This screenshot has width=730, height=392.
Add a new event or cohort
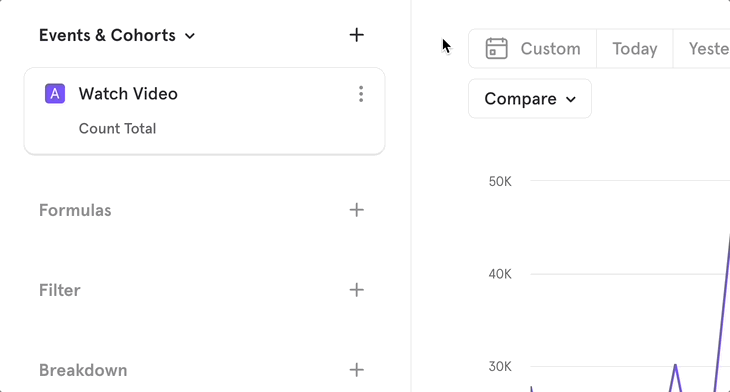pos(357,35)
